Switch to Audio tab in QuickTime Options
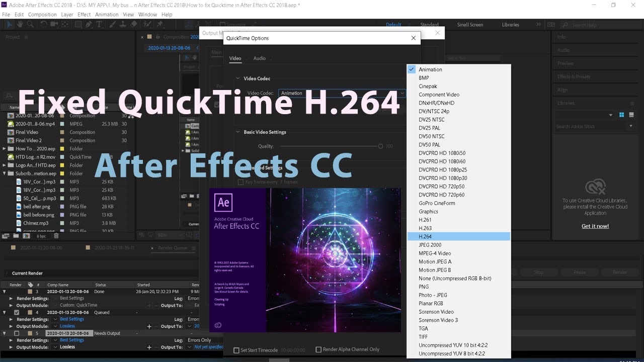Viewport: 644px width, 362px height. pos(260,58)
